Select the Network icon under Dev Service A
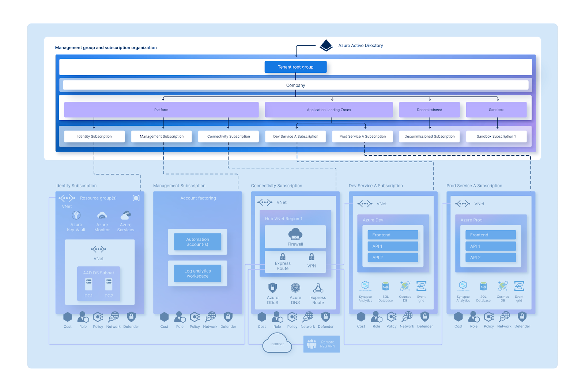Viewport: 585px width, 392px height. (407, 316)
